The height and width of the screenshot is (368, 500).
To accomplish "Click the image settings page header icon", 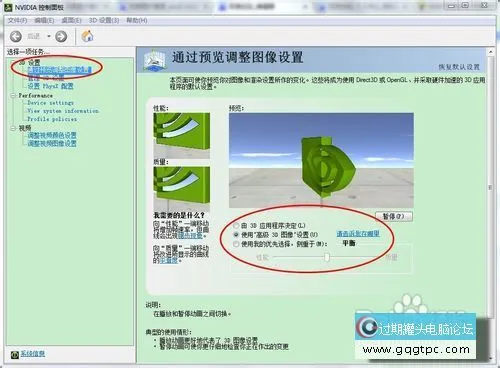I will coord(154,60).
